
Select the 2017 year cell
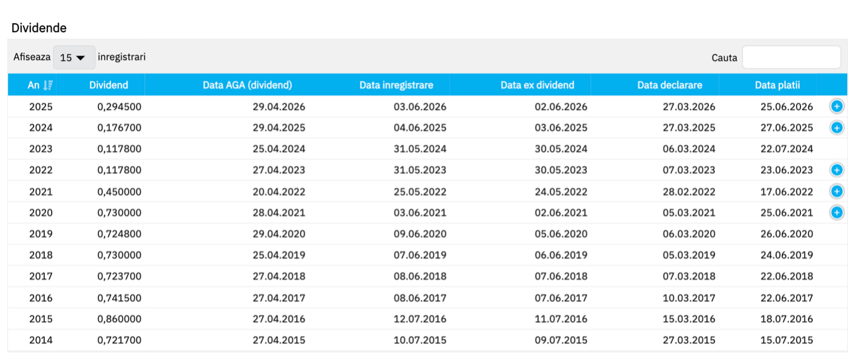[41, 276]
